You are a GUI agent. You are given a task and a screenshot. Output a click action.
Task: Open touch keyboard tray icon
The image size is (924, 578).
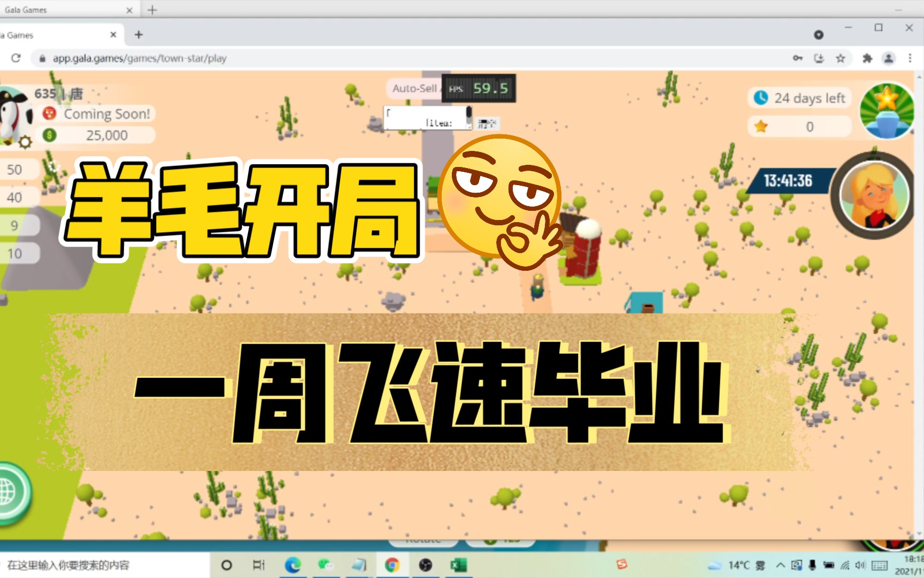(x=880, y=565)
